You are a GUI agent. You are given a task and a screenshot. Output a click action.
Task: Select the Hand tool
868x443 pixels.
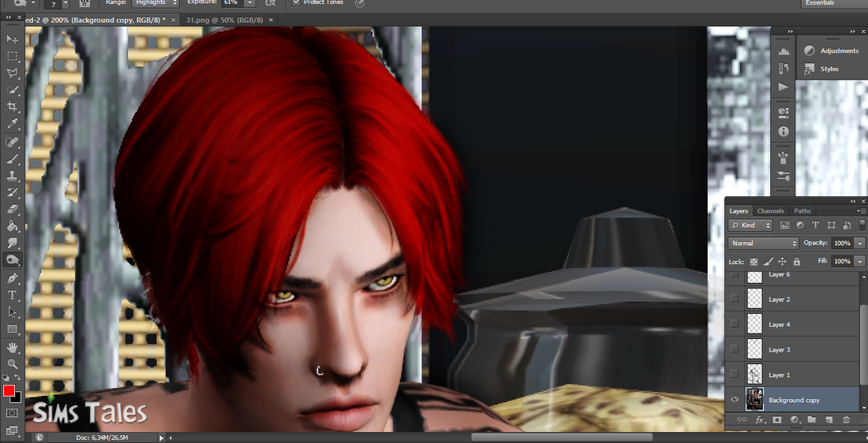(x=12, y=348)
